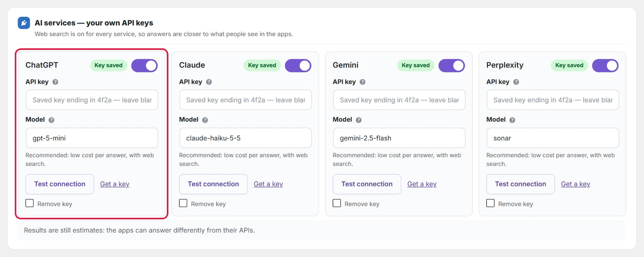Test the ChatGPT connection

[60, 184]
